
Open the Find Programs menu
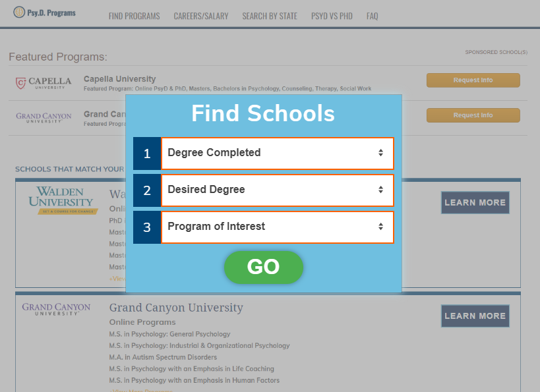coord(135,16)
